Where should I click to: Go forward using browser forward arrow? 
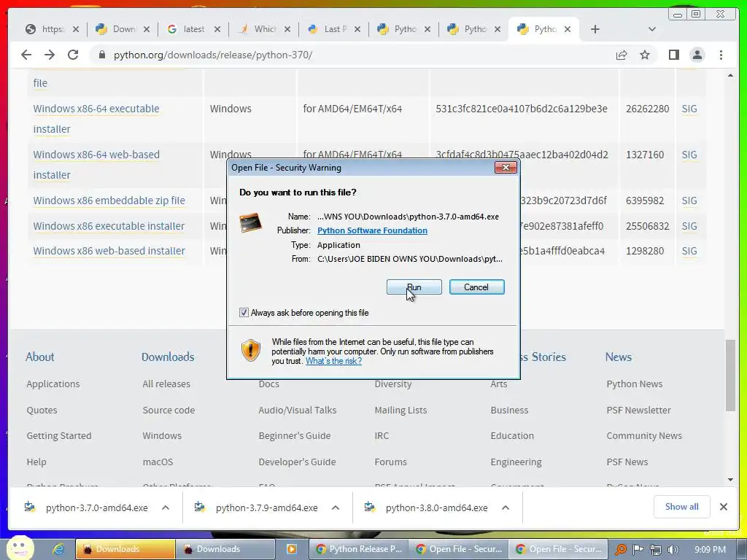[x=50, y=55]
